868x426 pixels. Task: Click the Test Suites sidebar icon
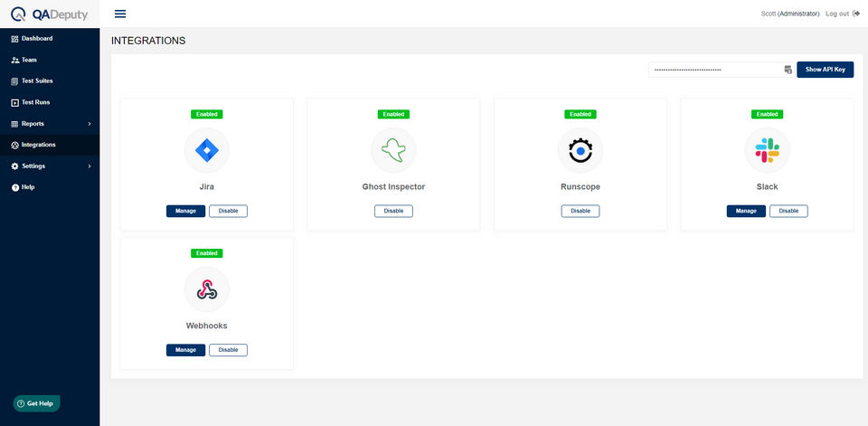(15, 81)
